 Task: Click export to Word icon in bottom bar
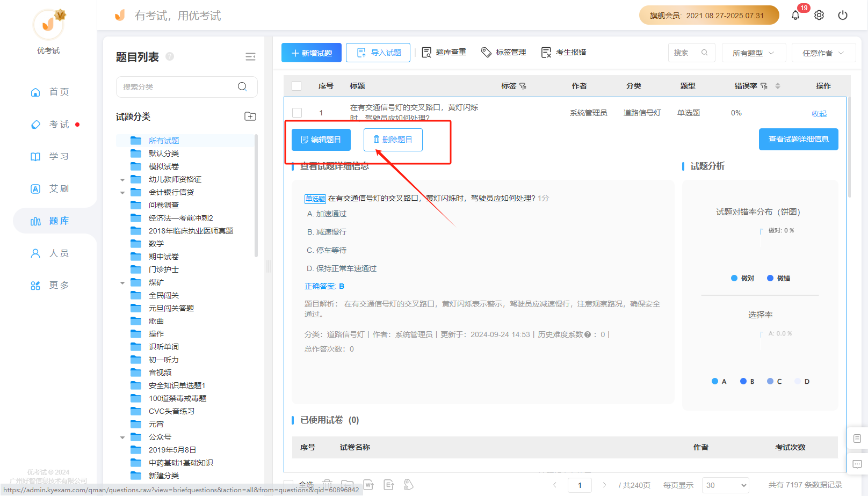tap(368, 485)
